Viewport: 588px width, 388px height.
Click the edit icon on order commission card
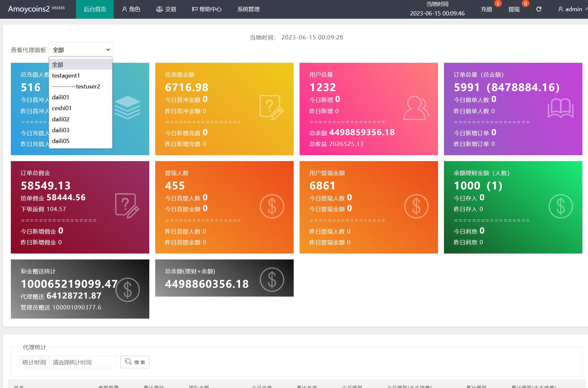tap(127, 206)
